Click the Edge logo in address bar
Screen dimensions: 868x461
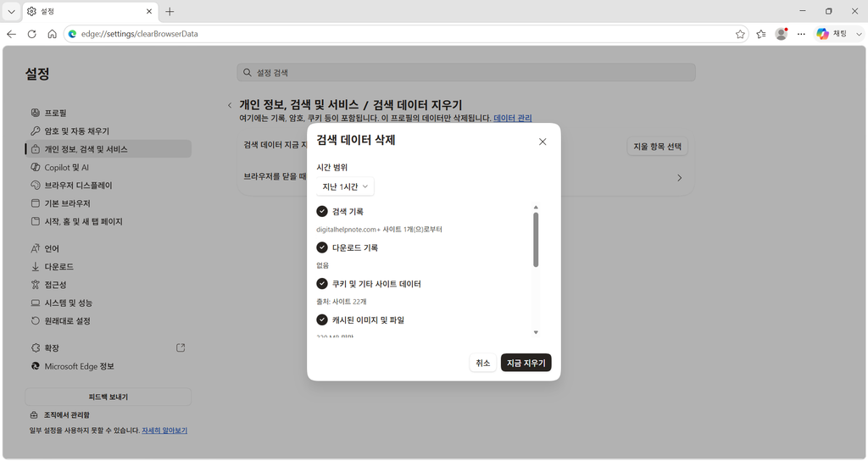coord(73,34)
